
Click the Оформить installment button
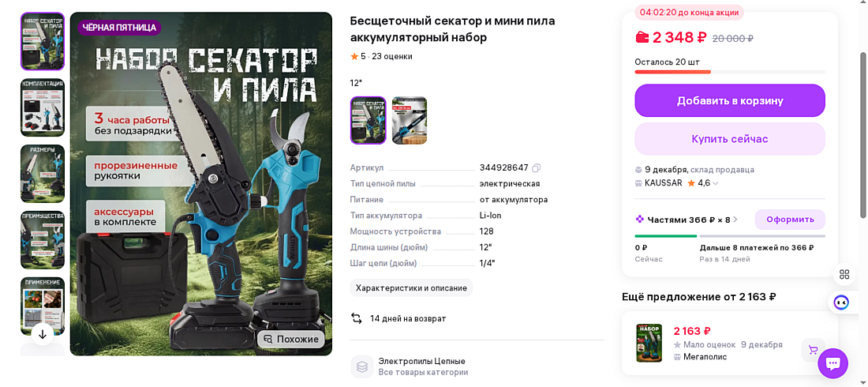(x=790, y=220)
